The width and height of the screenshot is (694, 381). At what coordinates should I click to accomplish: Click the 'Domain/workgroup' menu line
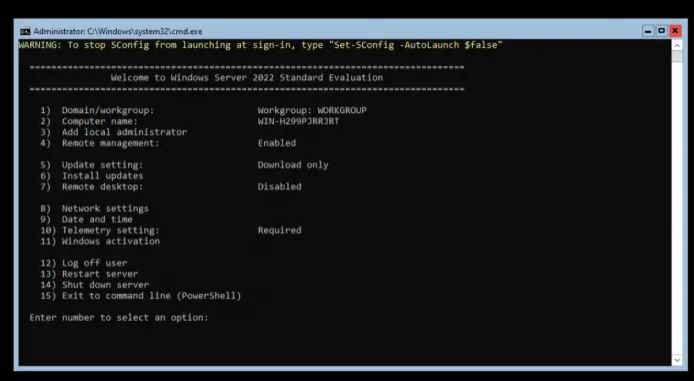click(204, 110)
